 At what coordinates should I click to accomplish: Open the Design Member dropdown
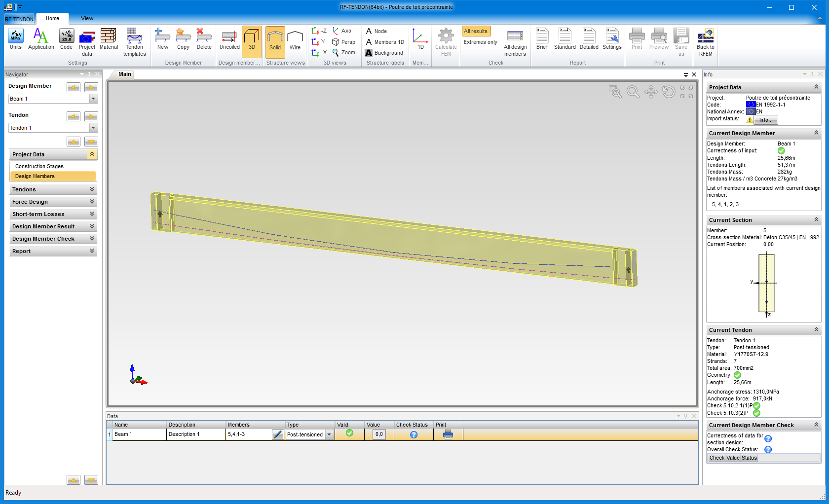93,99
